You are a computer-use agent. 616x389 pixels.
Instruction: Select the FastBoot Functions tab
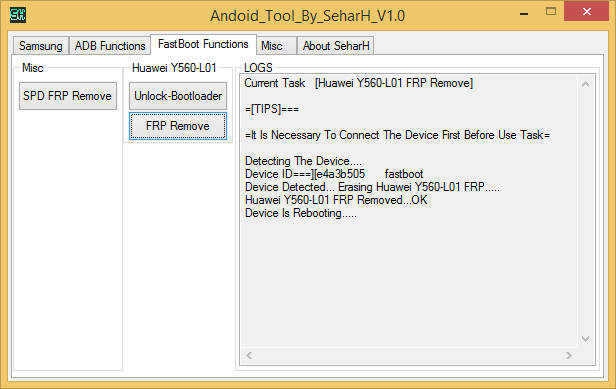click(203, 44)
